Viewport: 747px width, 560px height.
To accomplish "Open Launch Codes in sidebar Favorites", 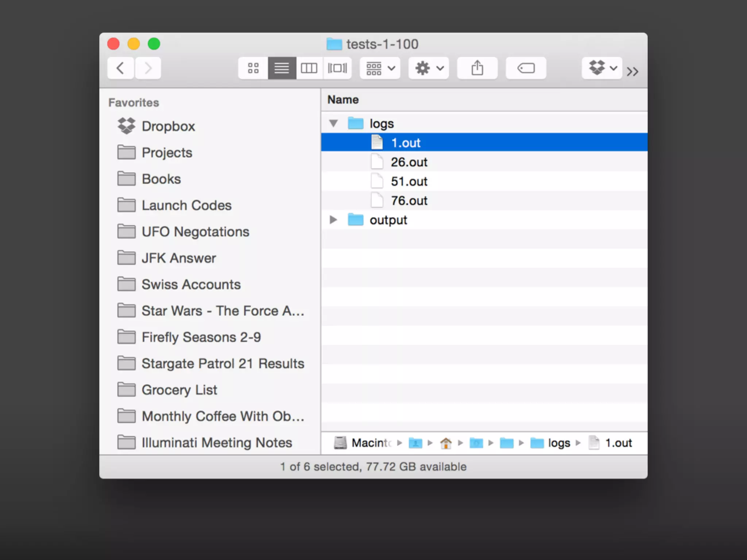I will pyautogui.click(x=186, y=205).
